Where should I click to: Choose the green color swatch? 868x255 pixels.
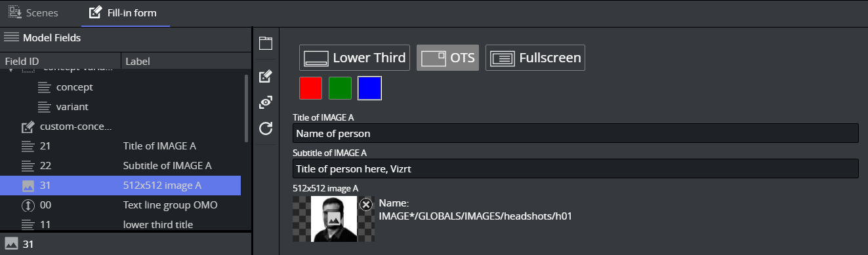340,88
